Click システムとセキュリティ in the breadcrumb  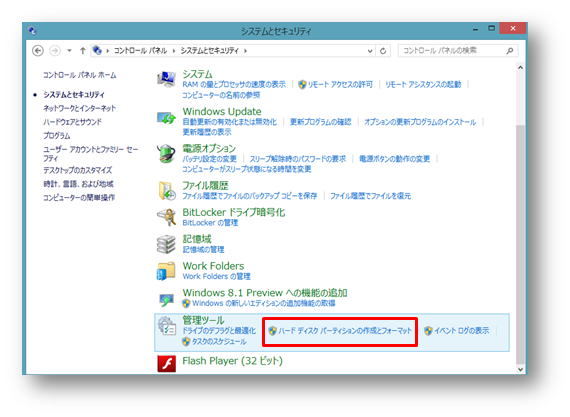point(210,51)
